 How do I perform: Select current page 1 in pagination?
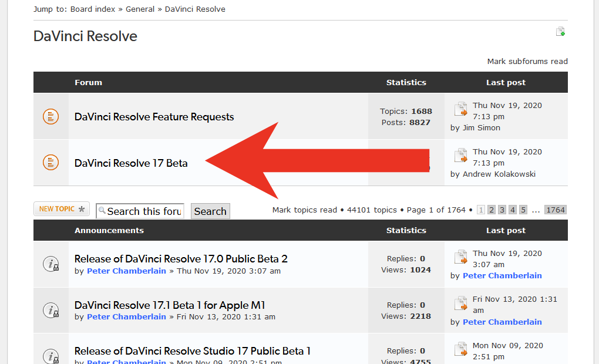tap(481, 210)
